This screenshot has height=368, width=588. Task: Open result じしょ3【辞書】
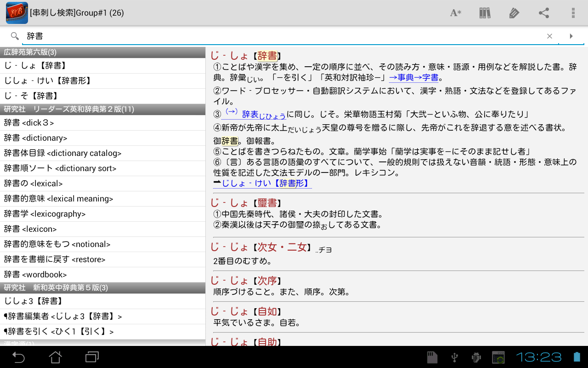(102, 301)
